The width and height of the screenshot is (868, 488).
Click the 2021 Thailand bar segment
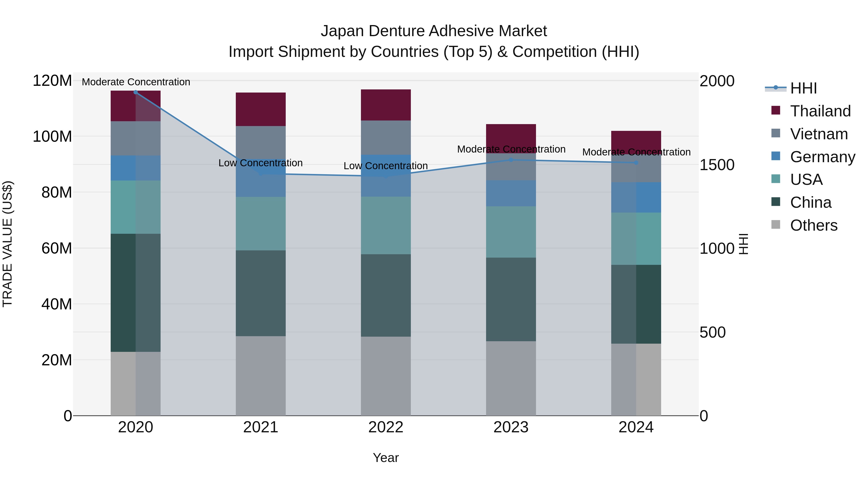pos(261,109)
